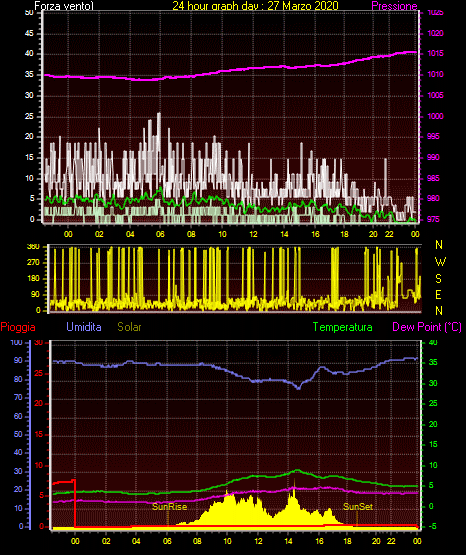Click the magenta 'Pressione' label

pos(394,6)
